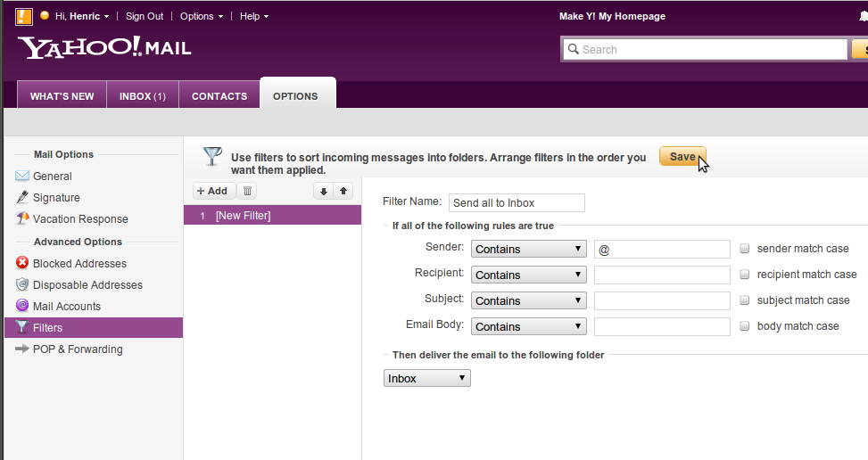The image size is (868, 460).
Task: Click the Disposable Addresses shield icon
Action: pos(22,284)
